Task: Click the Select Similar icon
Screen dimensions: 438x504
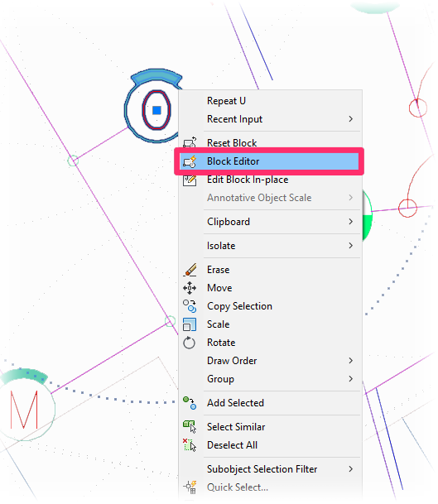Action: click(190, 427)
